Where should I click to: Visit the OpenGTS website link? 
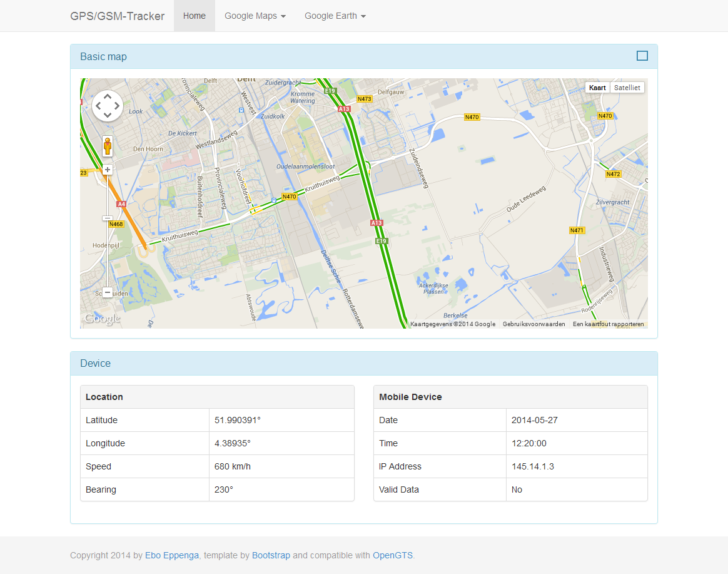[393, 555]
